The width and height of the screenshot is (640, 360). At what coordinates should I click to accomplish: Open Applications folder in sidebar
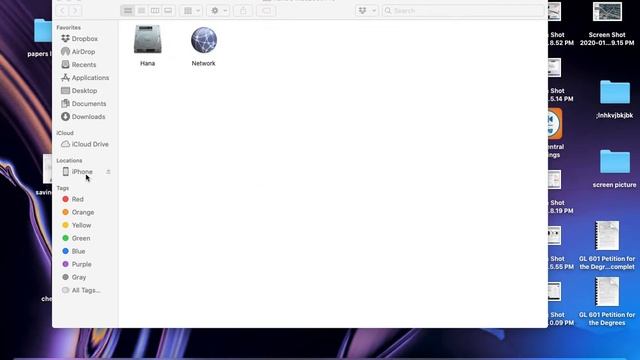click(90, 78)
